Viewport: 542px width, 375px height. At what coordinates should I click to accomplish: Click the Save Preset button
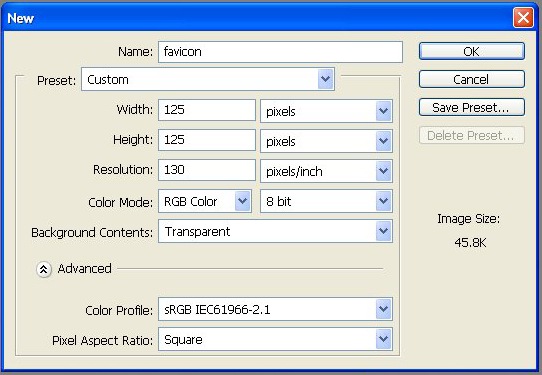[471, 107]
